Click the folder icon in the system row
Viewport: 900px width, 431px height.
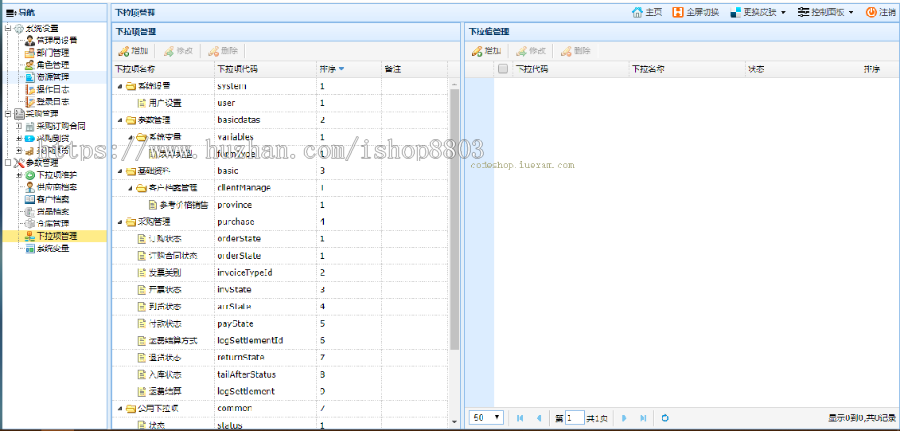tap(130, 86)
